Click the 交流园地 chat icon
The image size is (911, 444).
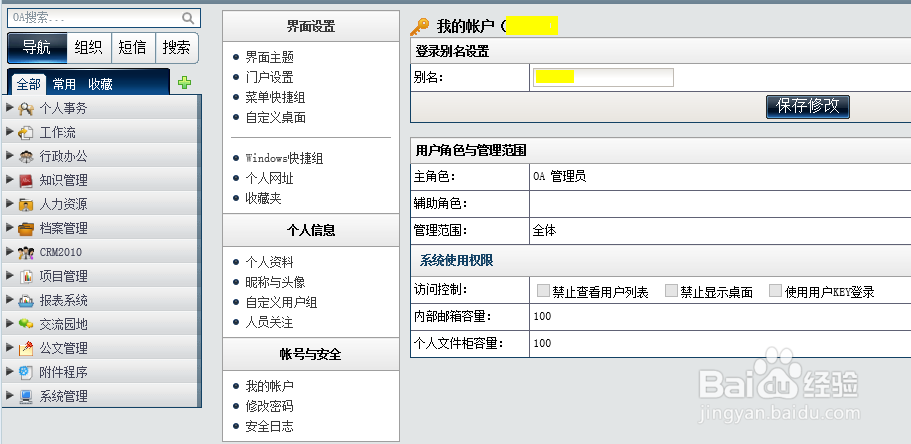26,324
